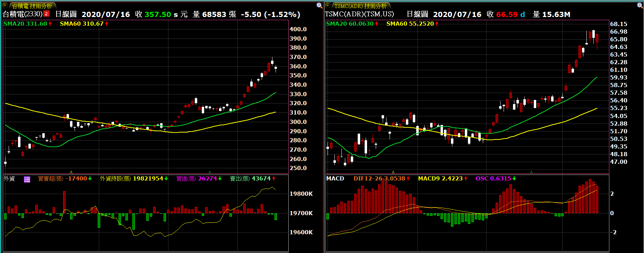The image size is (644, 253).
Task: Select the TSMC(ADR) 技術分析 tab
Action: pyautogui.click(x=360, y=6)
